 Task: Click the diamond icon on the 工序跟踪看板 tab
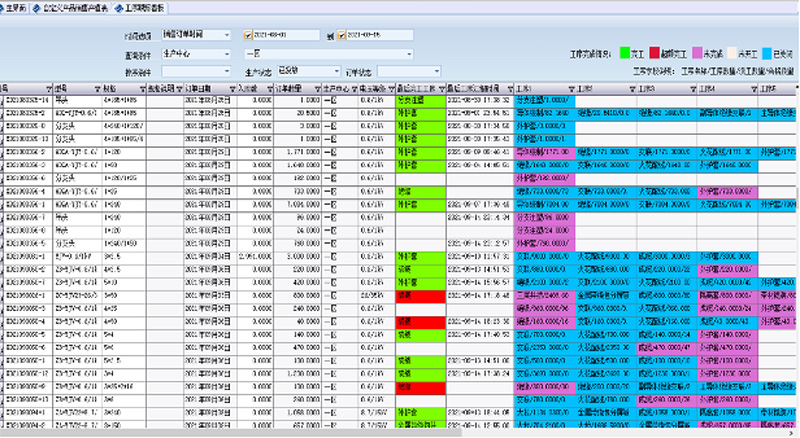coord(119,9)
